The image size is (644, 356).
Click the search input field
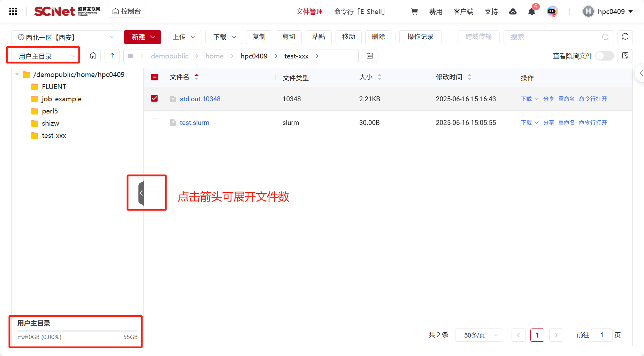554,37
